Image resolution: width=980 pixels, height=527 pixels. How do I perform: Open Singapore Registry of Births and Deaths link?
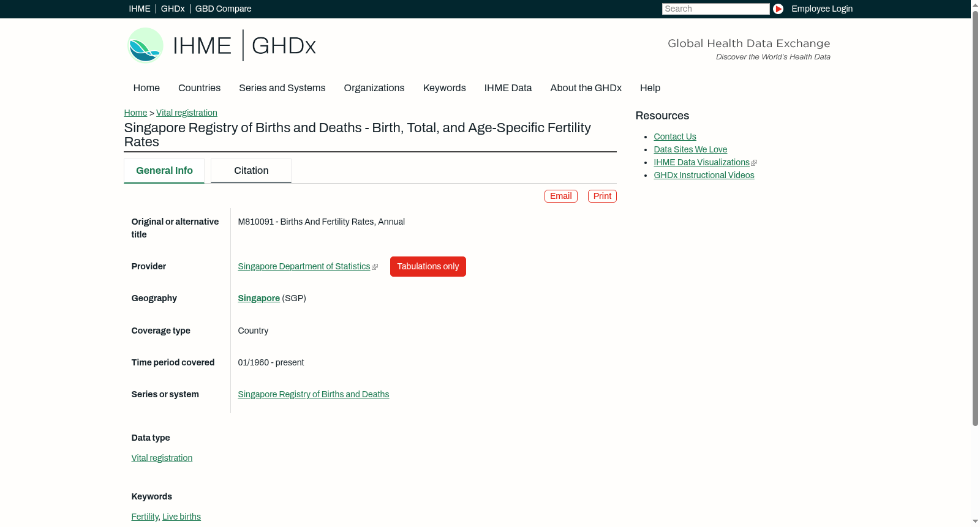click(314, 394)
